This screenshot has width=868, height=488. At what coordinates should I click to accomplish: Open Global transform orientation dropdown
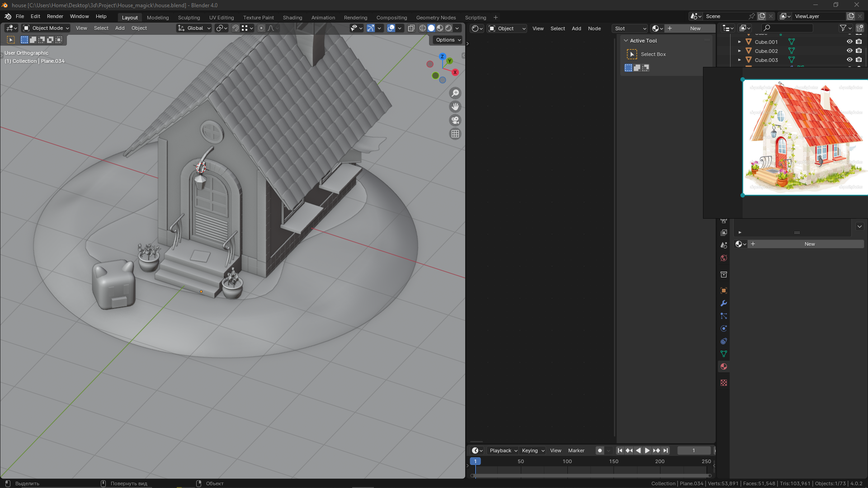(194, 28)
